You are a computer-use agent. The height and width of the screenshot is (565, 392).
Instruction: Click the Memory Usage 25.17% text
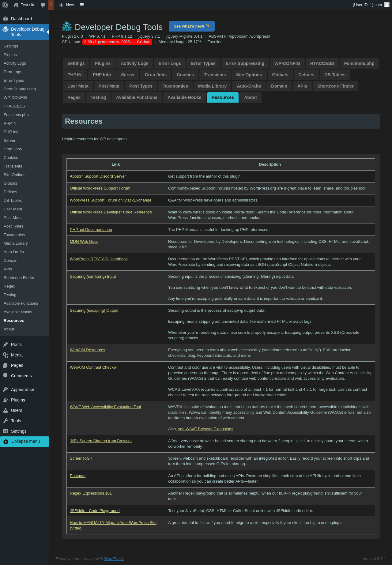(x=191, y=42)
